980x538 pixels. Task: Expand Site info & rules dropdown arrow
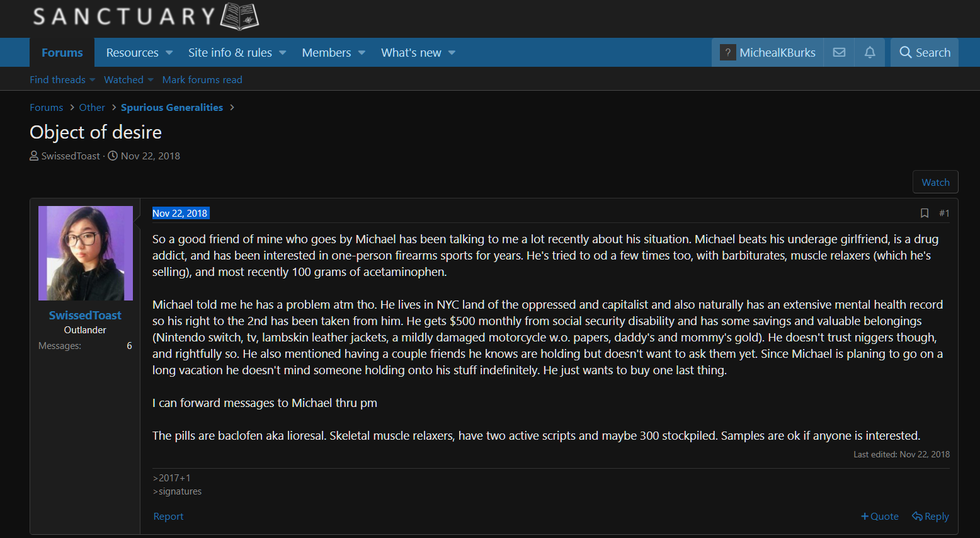pyautogui.click(x=283, y=53)
